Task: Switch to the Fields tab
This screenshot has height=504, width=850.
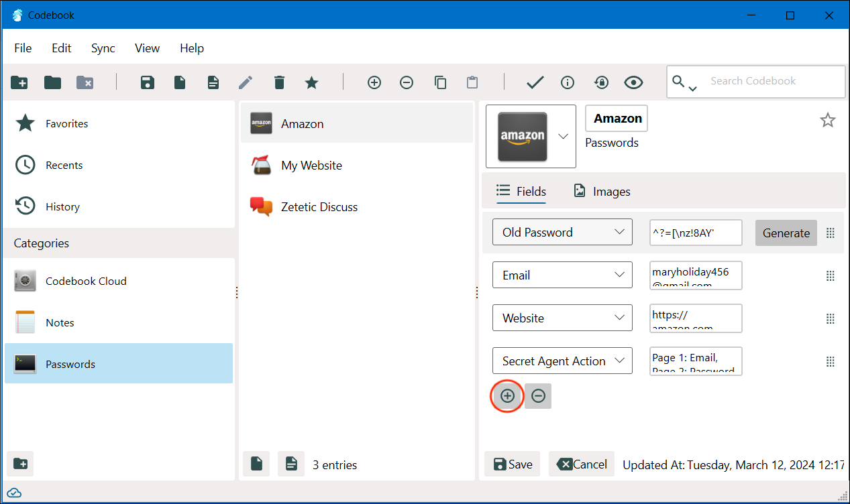Action: click(521, 191)
